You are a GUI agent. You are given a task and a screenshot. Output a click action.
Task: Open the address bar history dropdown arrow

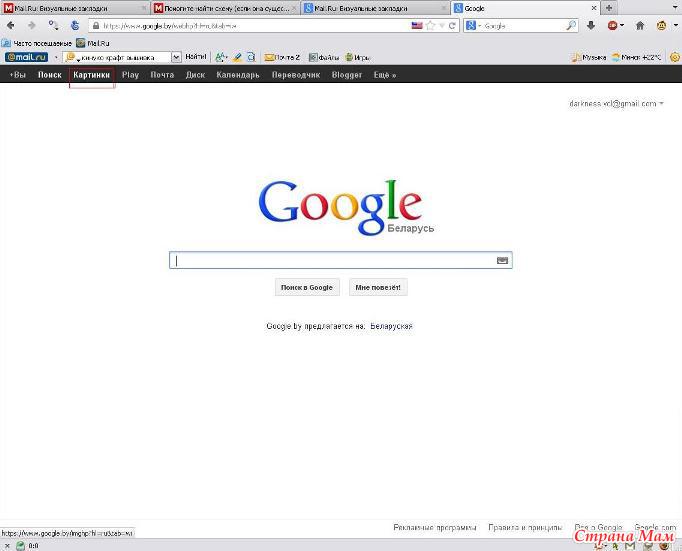tap(442, 26)
